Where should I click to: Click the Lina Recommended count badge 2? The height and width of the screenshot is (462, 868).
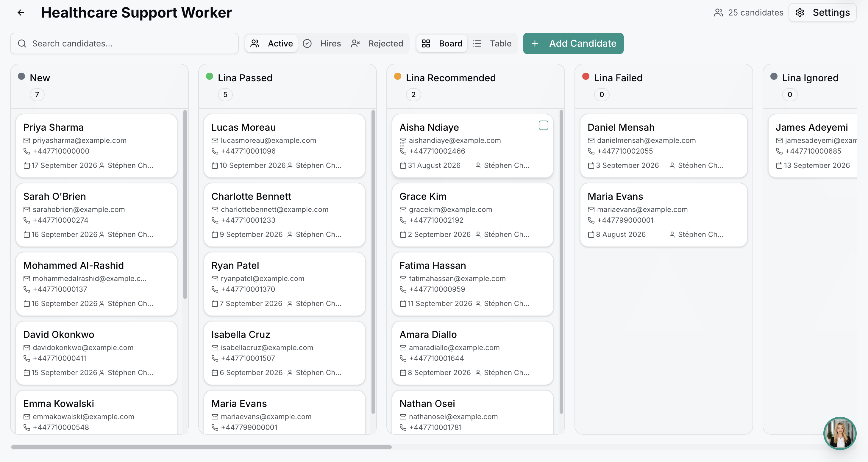coord(413,94)
